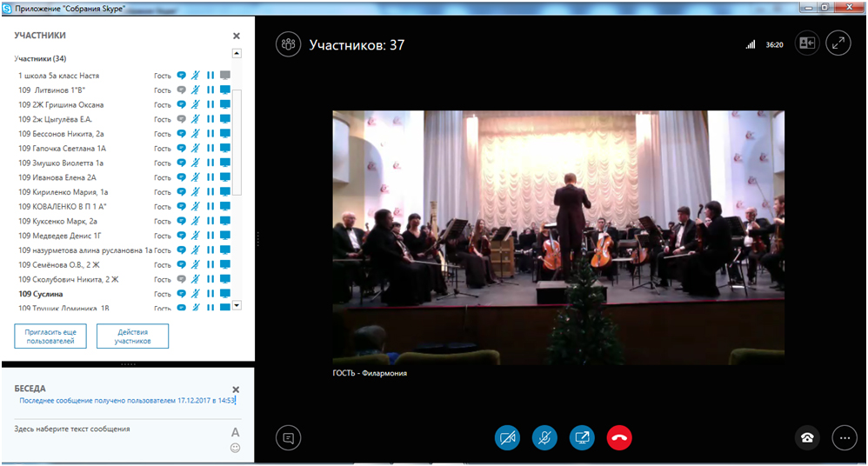
Task: Click the red hang up call button
Action: (619, 437)
